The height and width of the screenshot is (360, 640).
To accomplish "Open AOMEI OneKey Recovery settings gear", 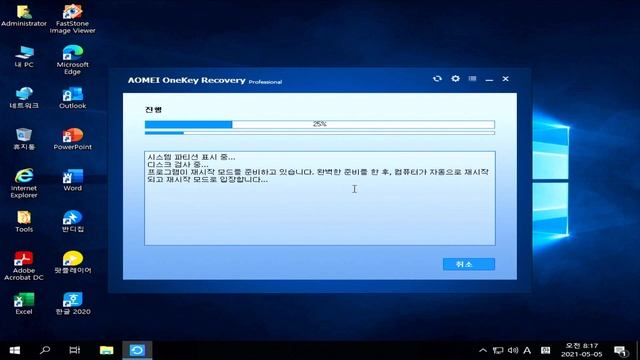I will pos(456,78).
